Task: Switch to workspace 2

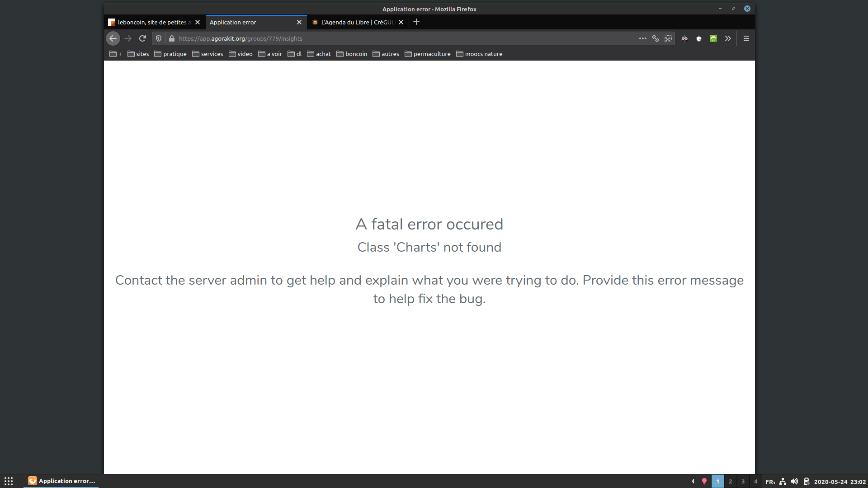Action: pos(730,481)
